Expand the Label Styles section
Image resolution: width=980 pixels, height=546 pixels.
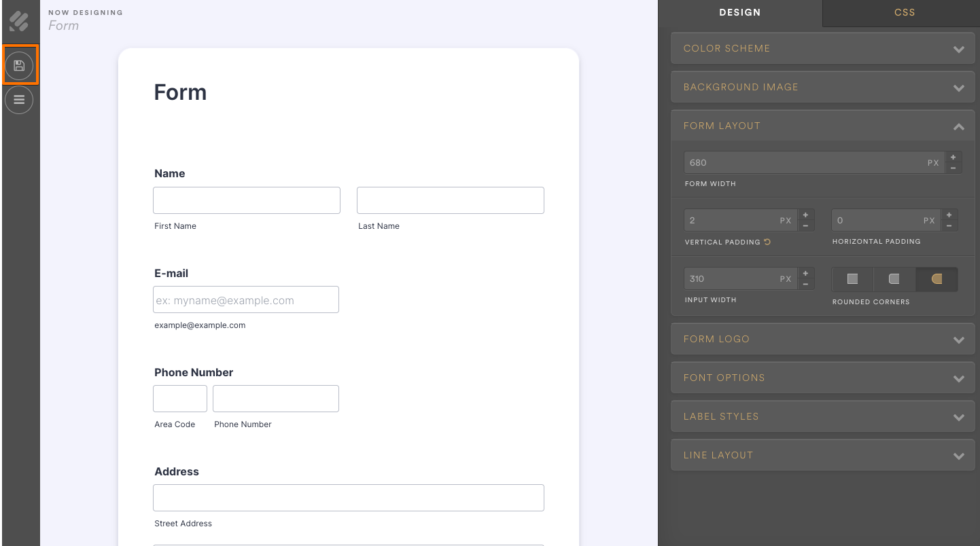coord(822,417)
